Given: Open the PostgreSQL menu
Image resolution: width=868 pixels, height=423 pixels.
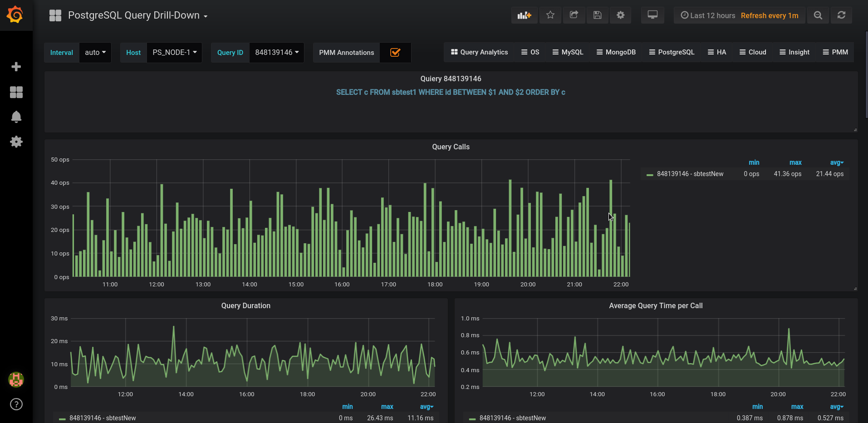Looking at the screenshot, I should click(672, 52).
